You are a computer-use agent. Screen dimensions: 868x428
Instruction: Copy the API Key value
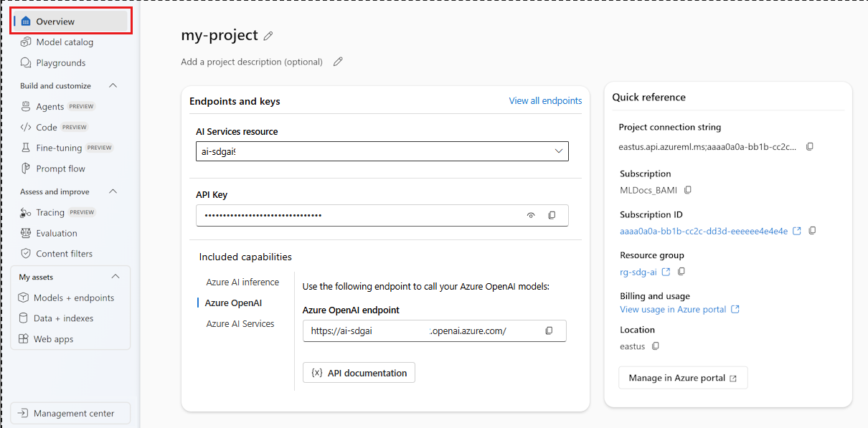[552, 215]
